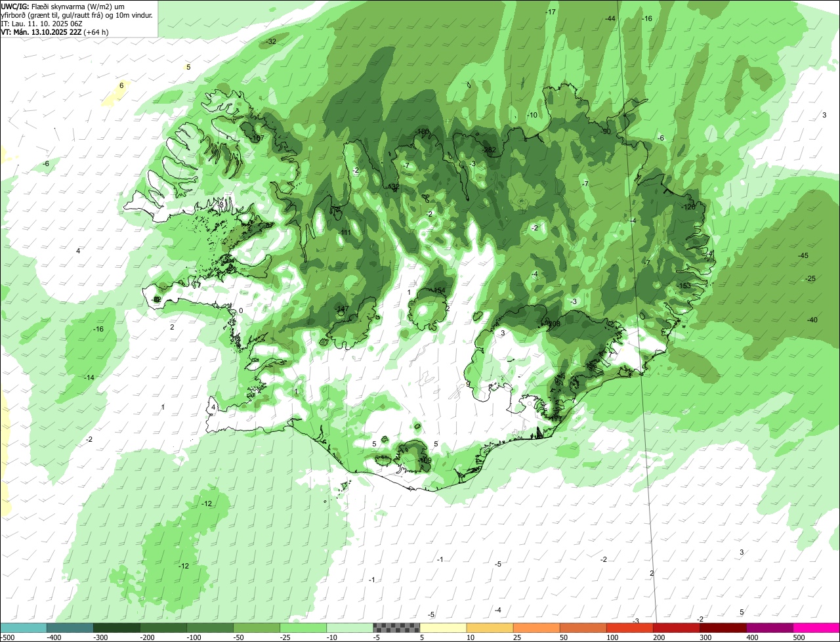Screen dimensions: 840x642
Task: Click the -300 to -200 darkest green legend swatch
Action: [117, 628]
